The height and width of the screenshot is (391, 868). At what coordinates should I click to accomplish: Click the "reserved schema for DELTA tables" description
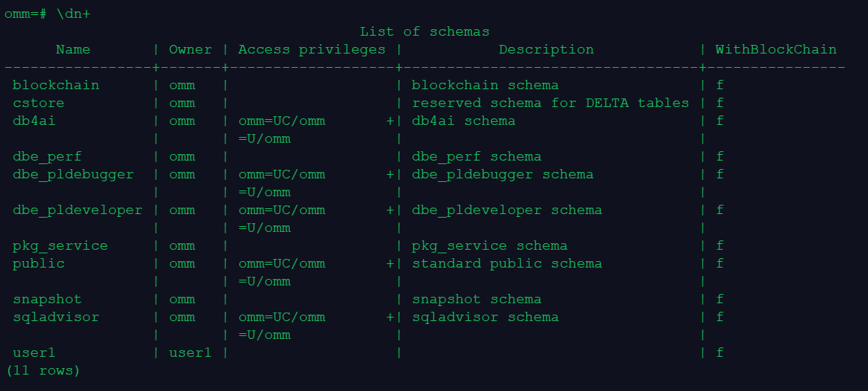[x=550, y=103]
